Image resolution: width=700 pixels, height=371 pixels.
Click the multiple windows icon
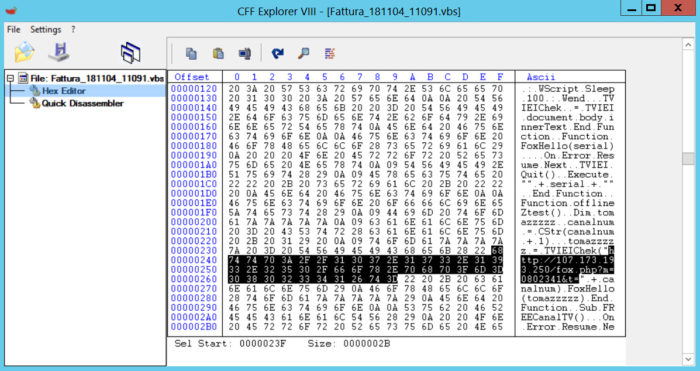(130, 52)
